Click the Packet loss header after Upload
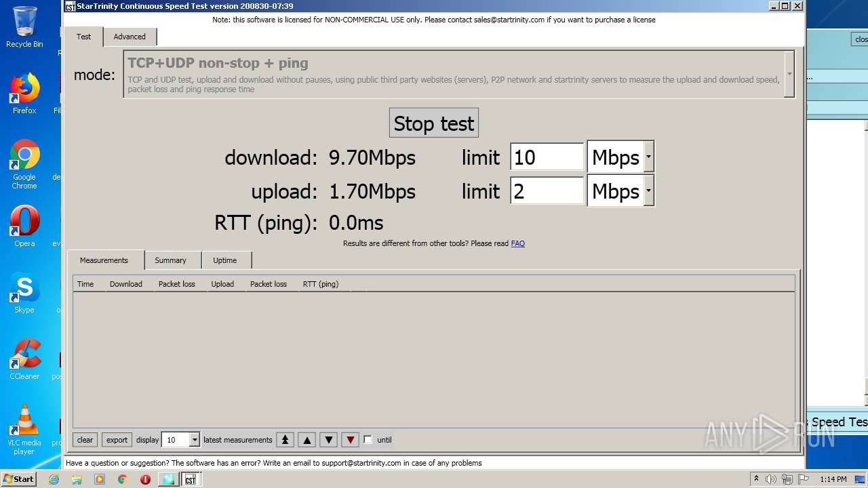Viewport: 868px width, 488px height. [x=272, y=284]
